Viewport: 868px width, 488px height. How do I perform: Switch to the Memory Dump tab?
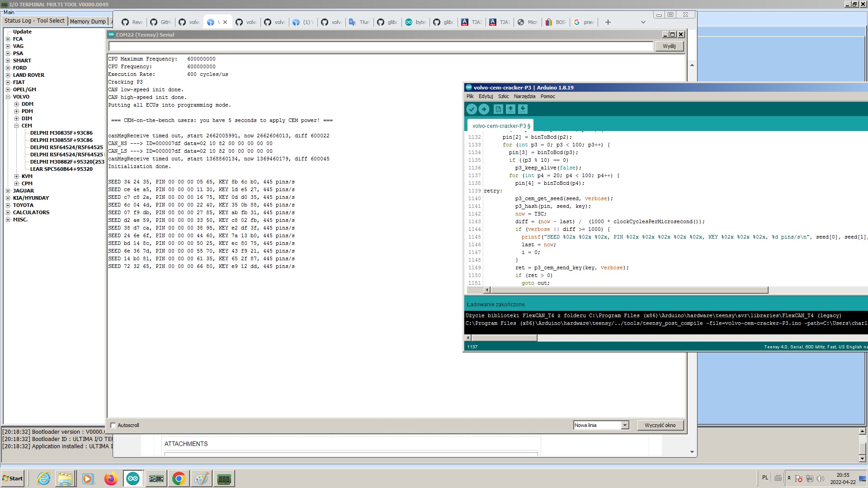88,21
